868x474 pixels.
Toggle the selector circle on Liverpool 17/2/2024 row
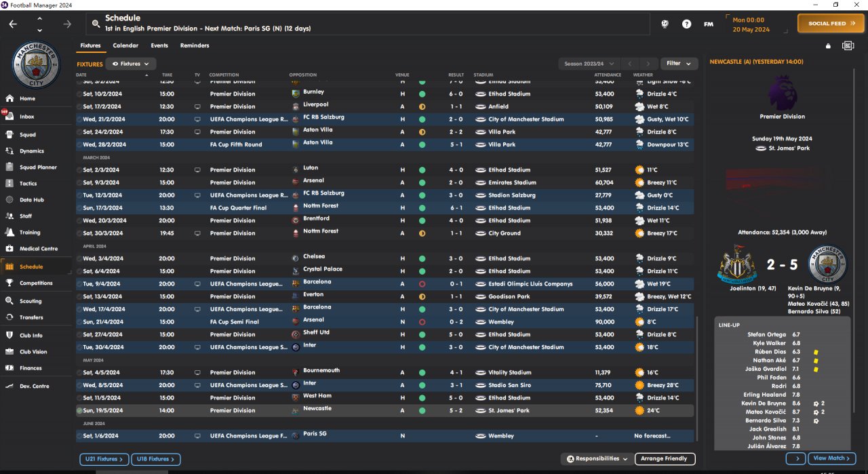[79, 106]
